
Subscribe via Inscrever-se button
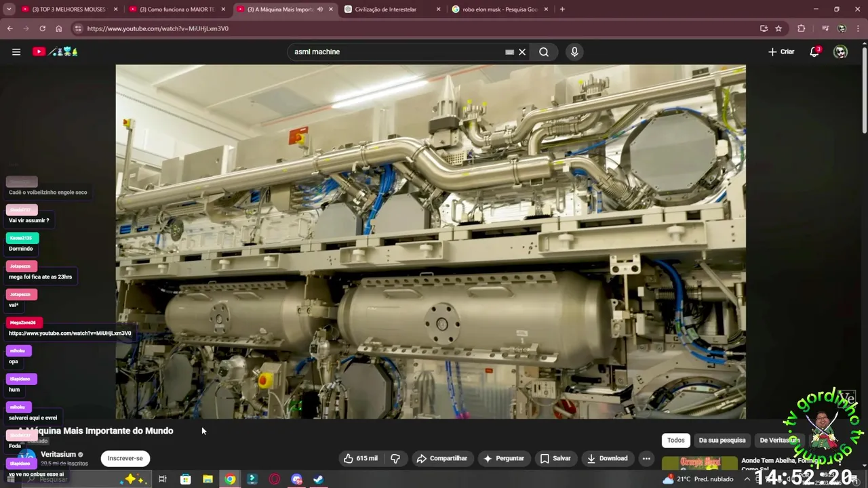tap(125, 458)
